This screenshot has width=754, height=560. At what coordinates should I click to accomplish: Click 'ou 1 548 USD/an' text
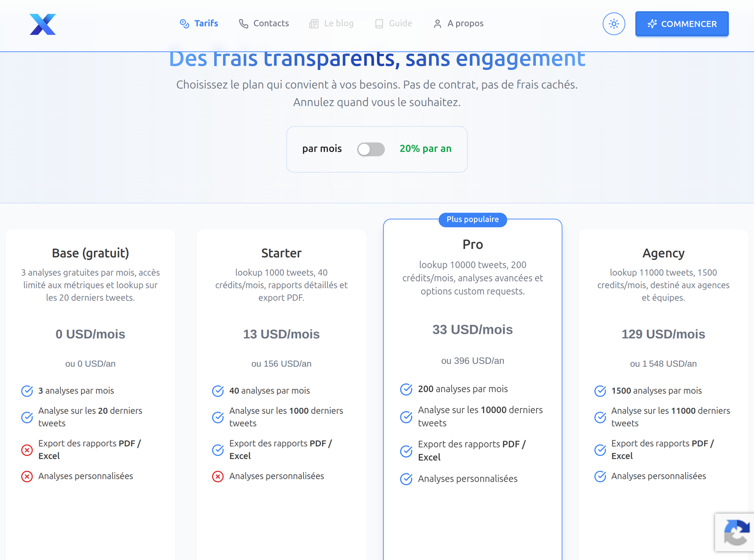click(x=664, y=364)
